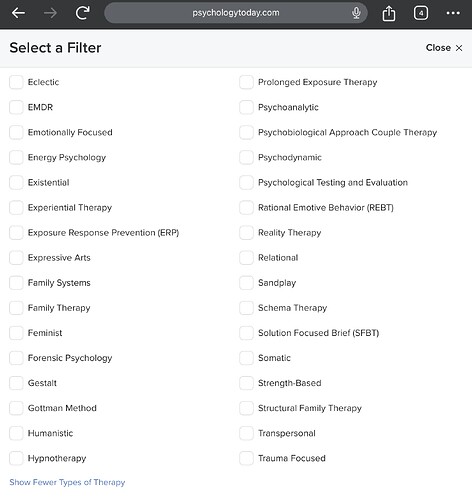Screen dimensions: 472x500
Task: Tap the microphone icon in address bar
Action: (356, 13)
